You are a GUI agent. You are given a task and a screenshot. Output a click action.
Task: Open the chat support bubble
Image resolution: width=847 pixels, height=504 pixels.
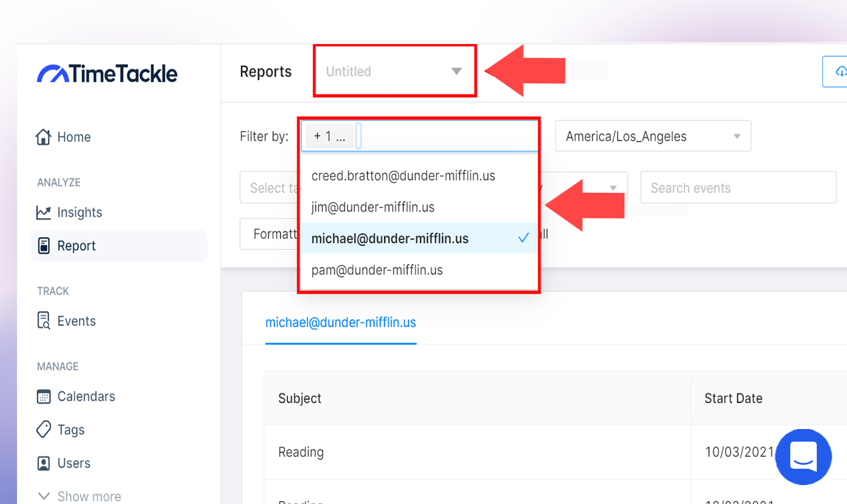804,457
